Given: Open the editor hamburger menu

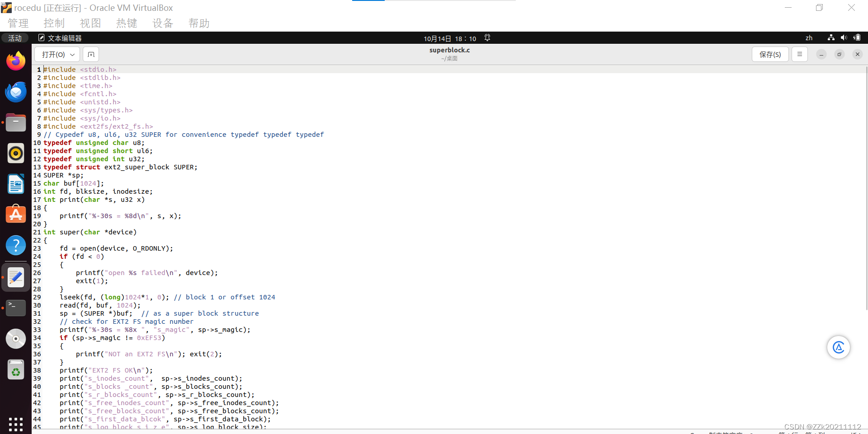Looking at the screenshot, I should click(x=799, y=54).
